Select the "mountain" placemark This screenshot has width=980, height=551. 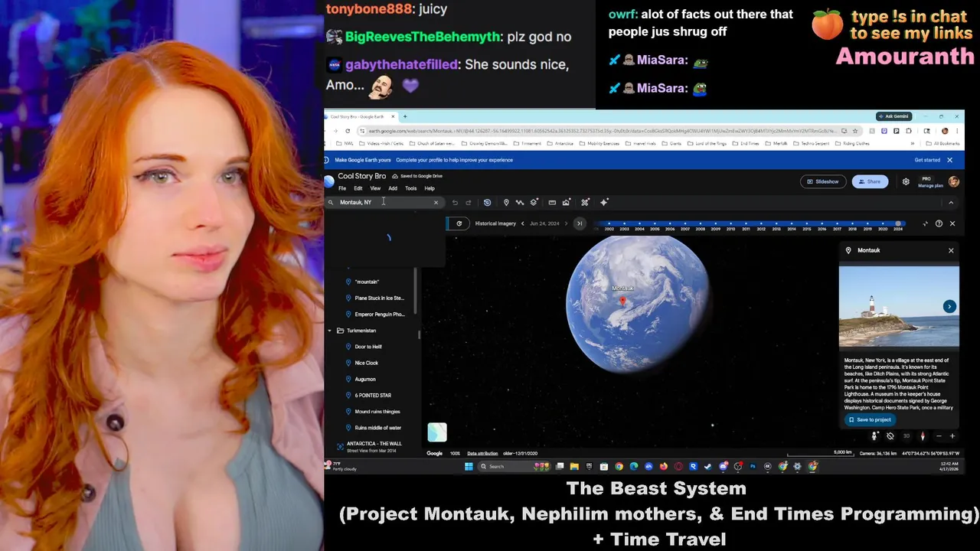click(367, 282)
